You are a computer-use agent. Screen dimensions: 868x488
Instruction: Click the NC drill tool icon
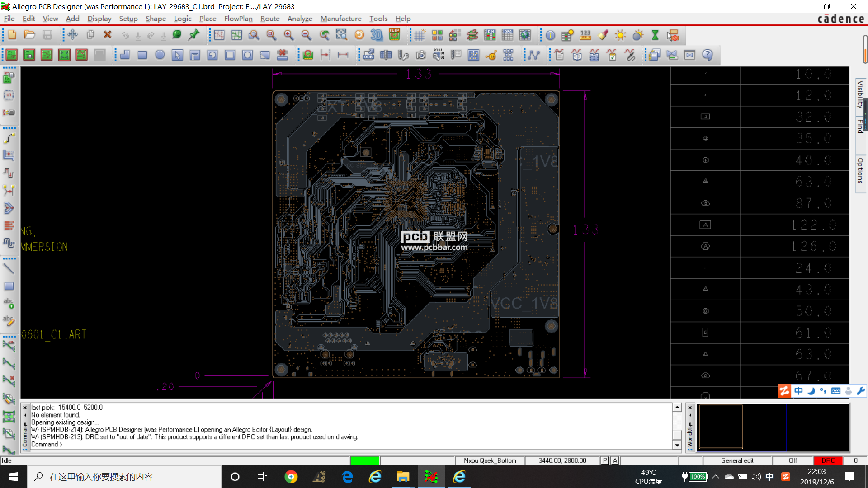pos(404,55)
